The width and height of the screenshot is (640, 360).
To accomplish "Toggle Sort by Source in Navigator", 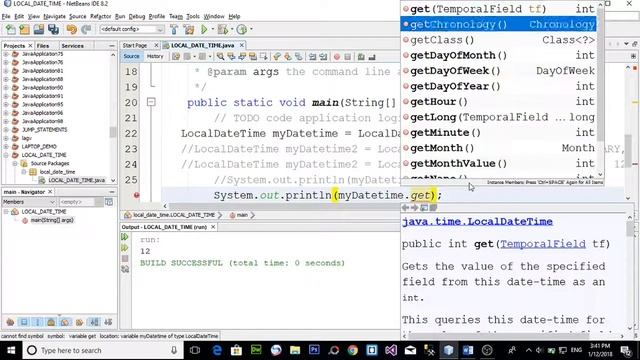I will click(108, 322).
